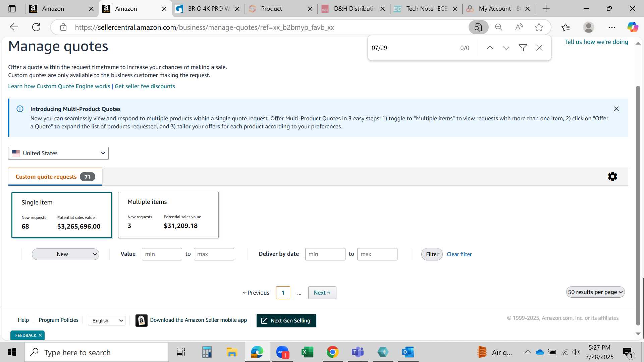644x362 pixels.
Task: Change the 50 results per page dropdown
Action: [x=595, y=292]
